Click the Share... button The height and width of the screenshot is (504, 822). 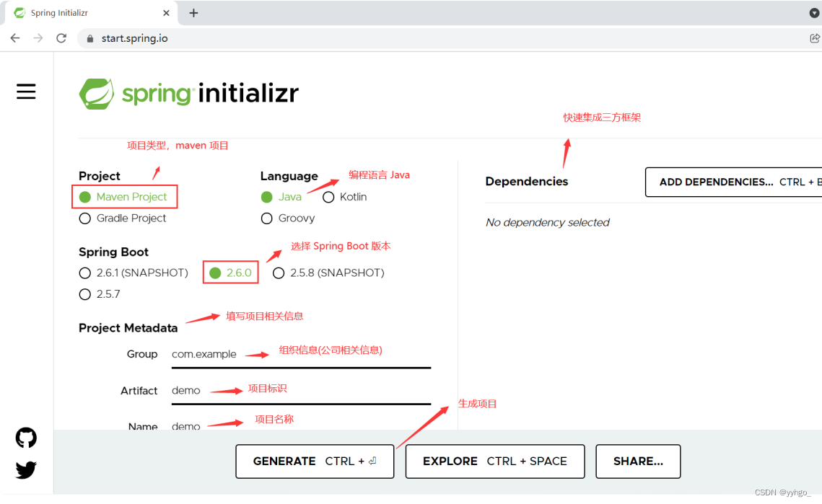click(638, 461)
